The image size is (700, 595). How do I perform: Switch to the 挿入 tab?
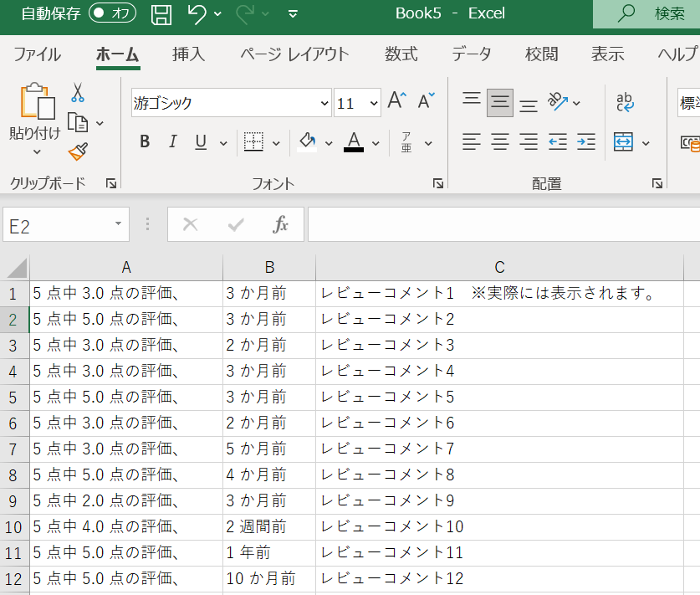188,54
